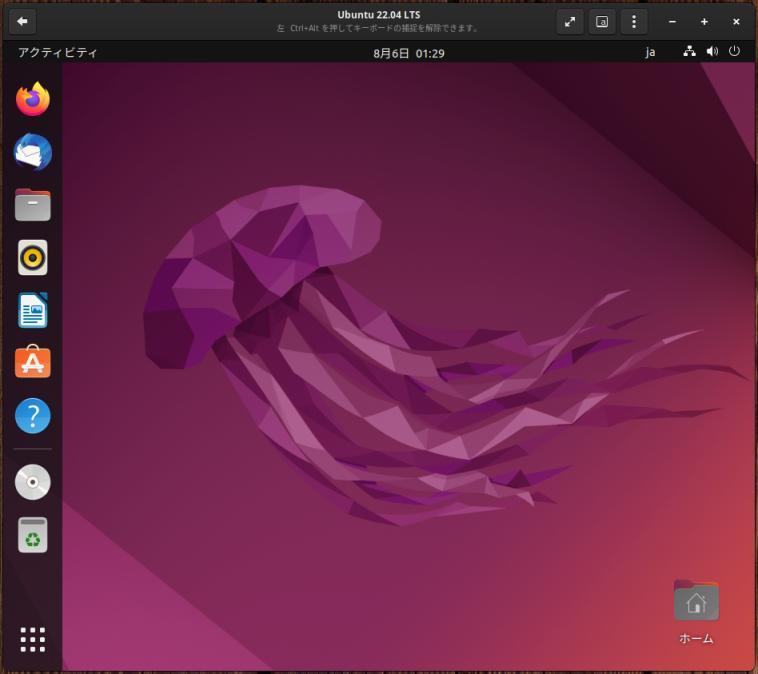Minimize the Ubuntu 22.04 LTS window
This screenshot has width=758, height=674.
coord(672,22)
